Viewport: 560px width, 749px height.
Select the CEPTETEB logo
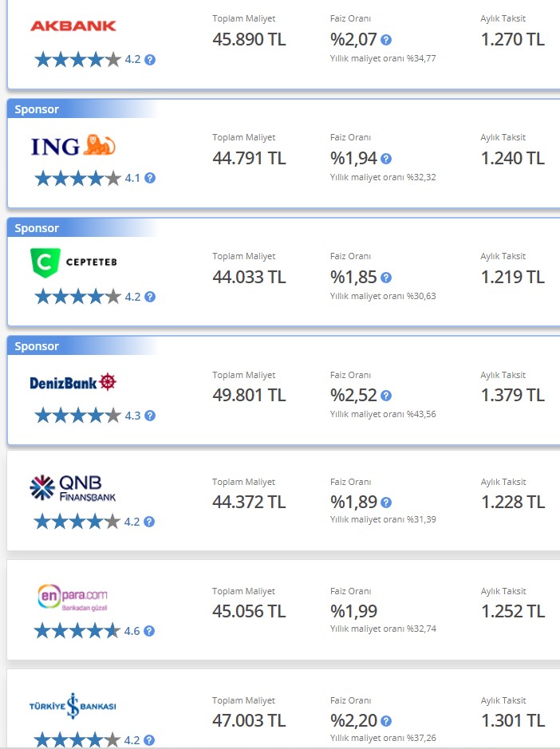pos(73,262)
